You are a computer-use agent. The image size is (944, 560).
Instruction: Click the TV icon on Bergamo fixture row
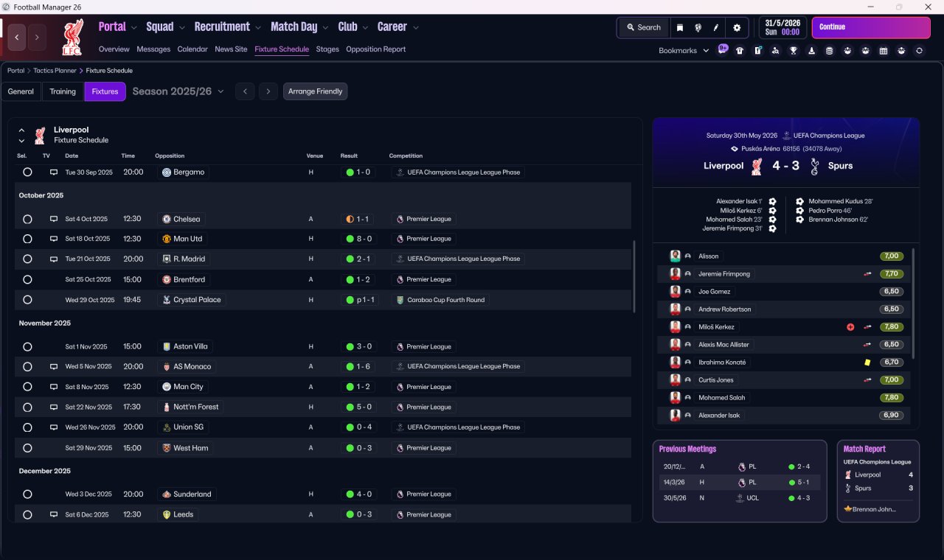pyautogui.click(x=53, y=172)
